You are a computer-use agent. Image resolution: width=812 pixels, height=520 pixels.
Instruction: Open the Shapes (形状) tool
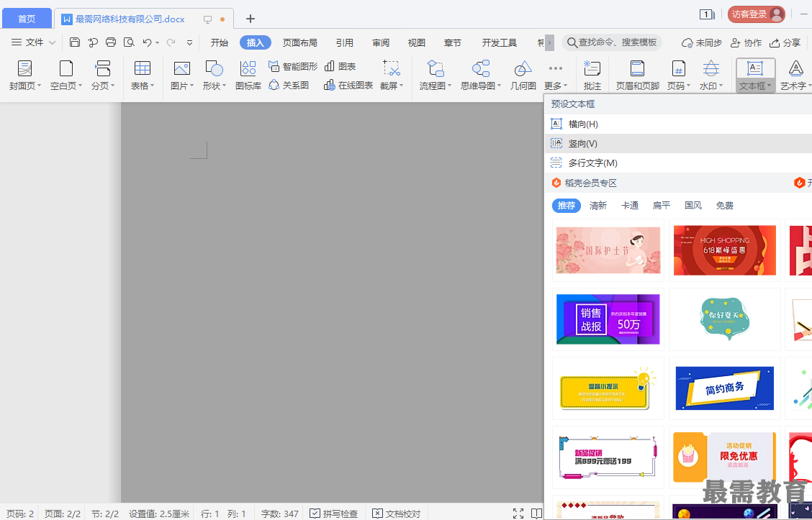pyautogui.click(x=214, y=75)
